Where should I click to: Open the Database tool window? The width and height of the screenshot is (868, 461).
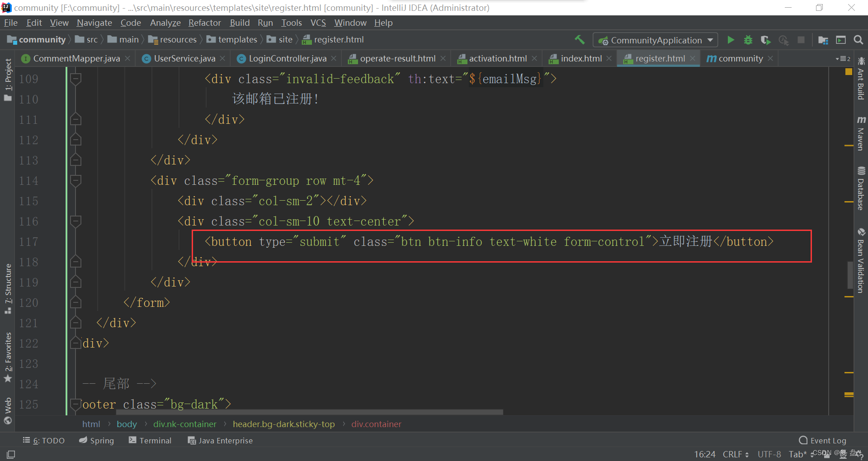point(861,188)
